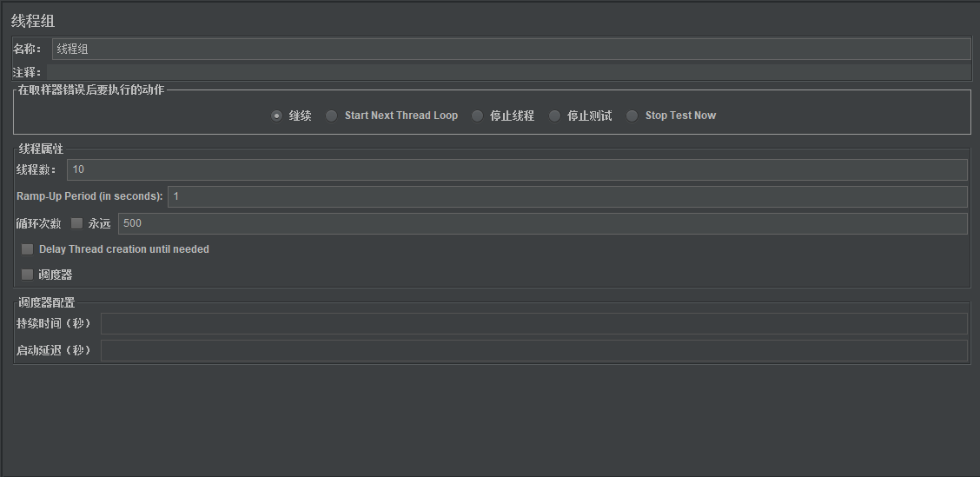Click the loop count field showing 500

[x=542, y=223]
